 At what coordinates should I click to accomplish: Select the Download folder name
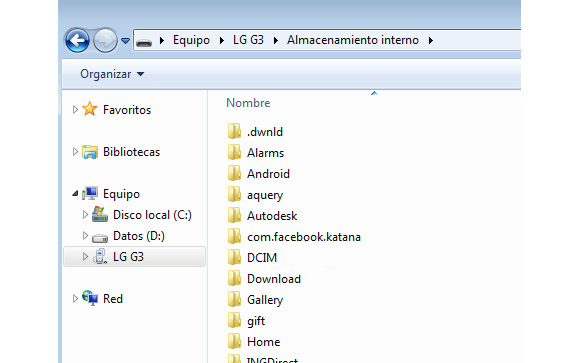[274, 279]
